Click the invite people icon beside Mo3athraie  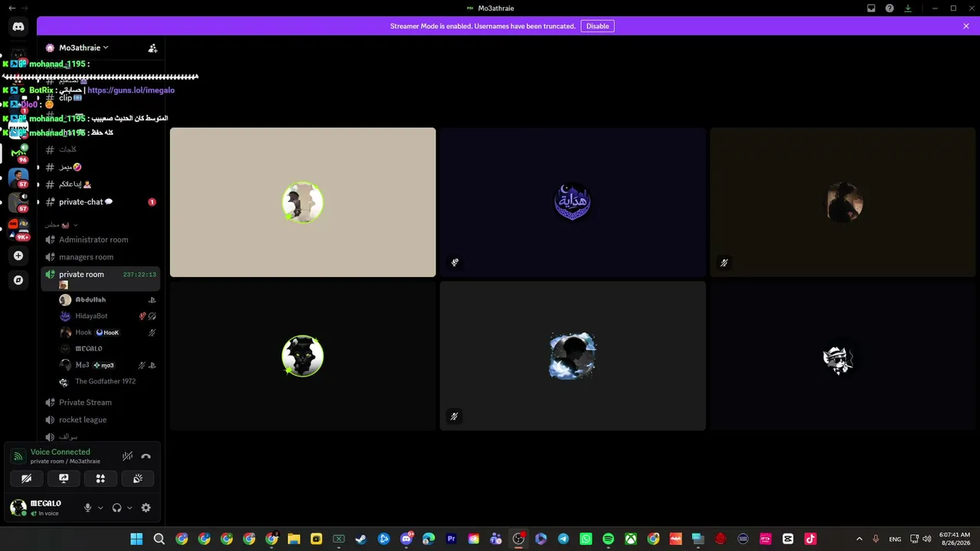tap(153, 48)
